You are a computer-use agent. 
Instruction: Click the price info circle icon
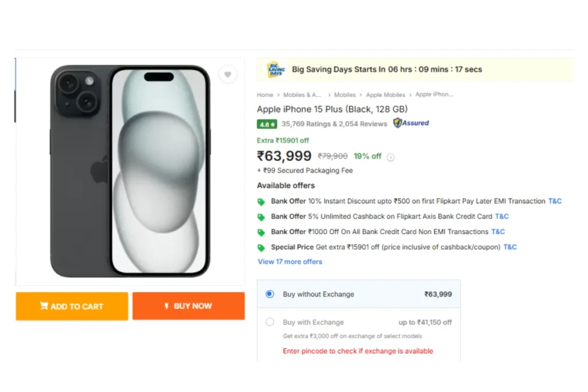click(x=390, y=157)
